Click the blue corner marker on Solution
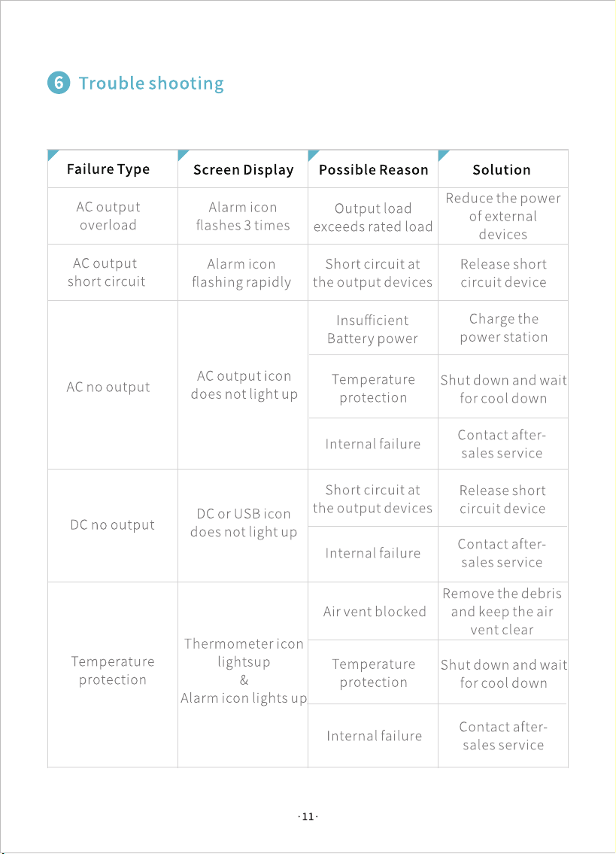616x854 pixels. pyautogui.click(x=443, y=155)
